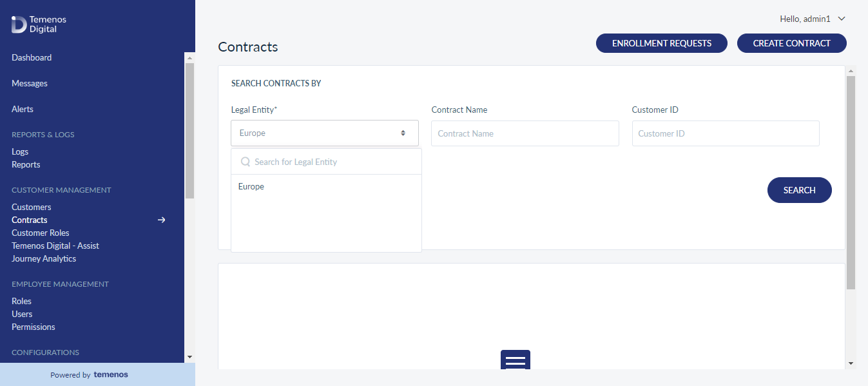
Task: Expand the Legal Entity dropdown showing Europe
Action: click(325, 133)
